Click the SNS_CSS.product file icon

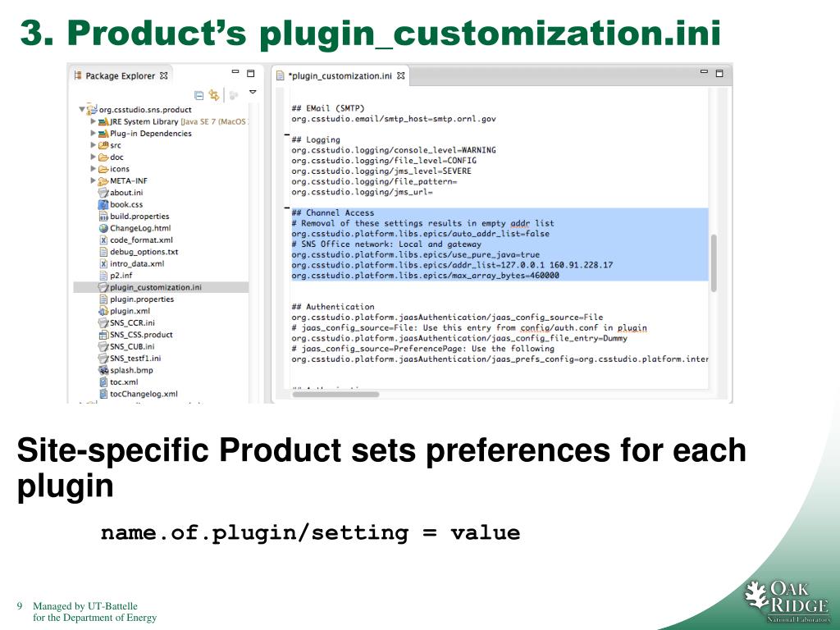103,335
